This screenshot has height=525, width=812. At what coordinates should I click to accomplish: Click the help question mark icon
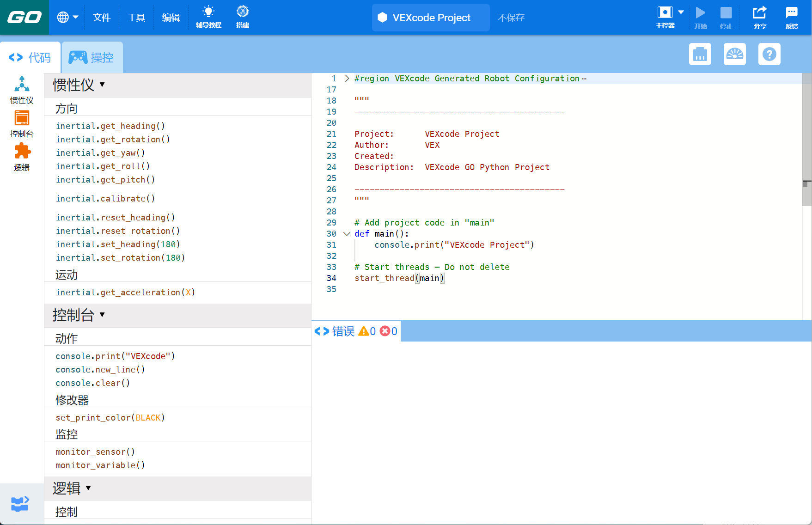click(769, 54)
